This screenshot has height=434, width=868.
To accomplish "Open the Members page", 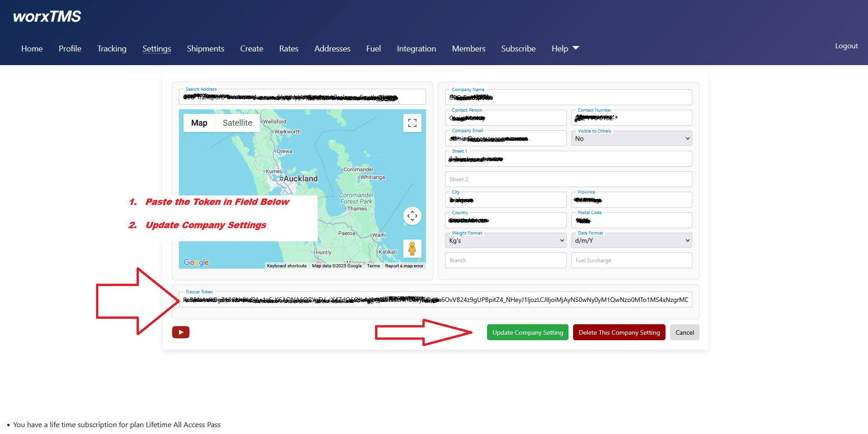I will 469,49.
